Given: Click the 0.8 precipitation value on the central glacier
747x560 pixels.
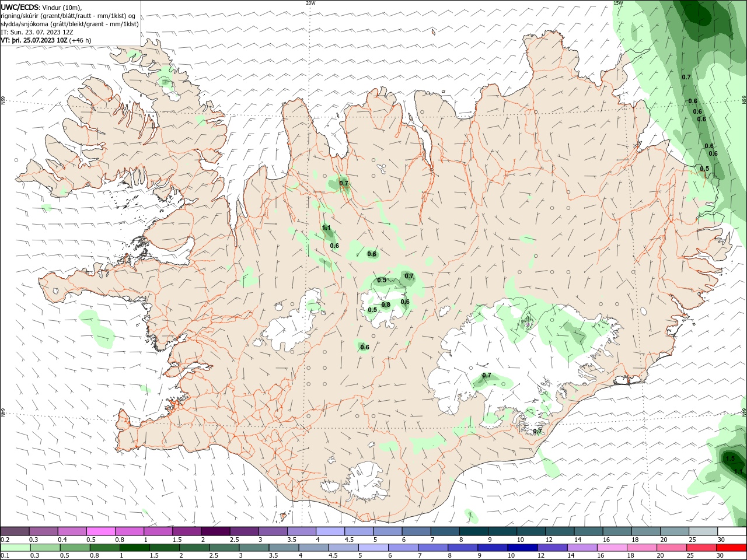Looking at the screenshot, I should 386,304.
